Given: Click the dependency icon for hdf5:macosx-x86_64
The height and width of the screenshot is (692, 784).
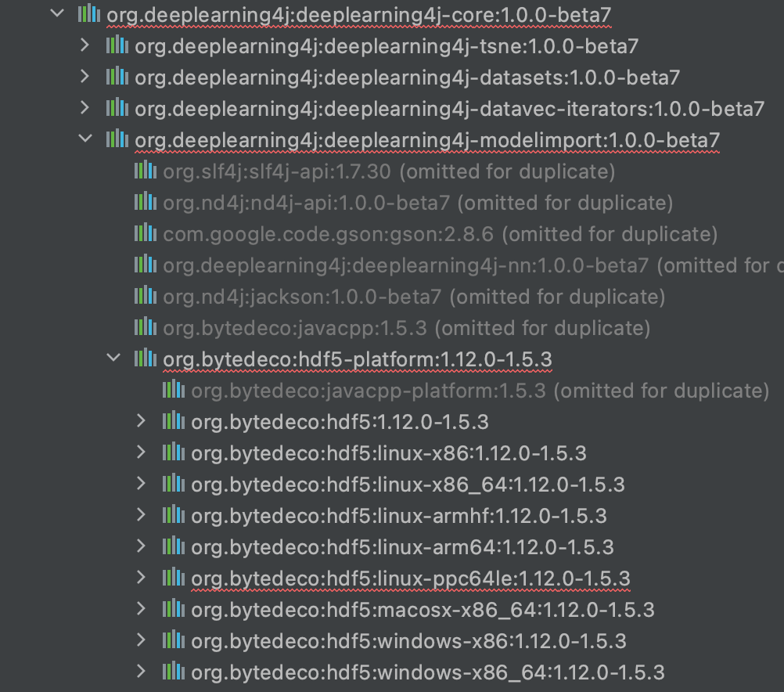Looking at the screenshot, I should pos(172,609).
